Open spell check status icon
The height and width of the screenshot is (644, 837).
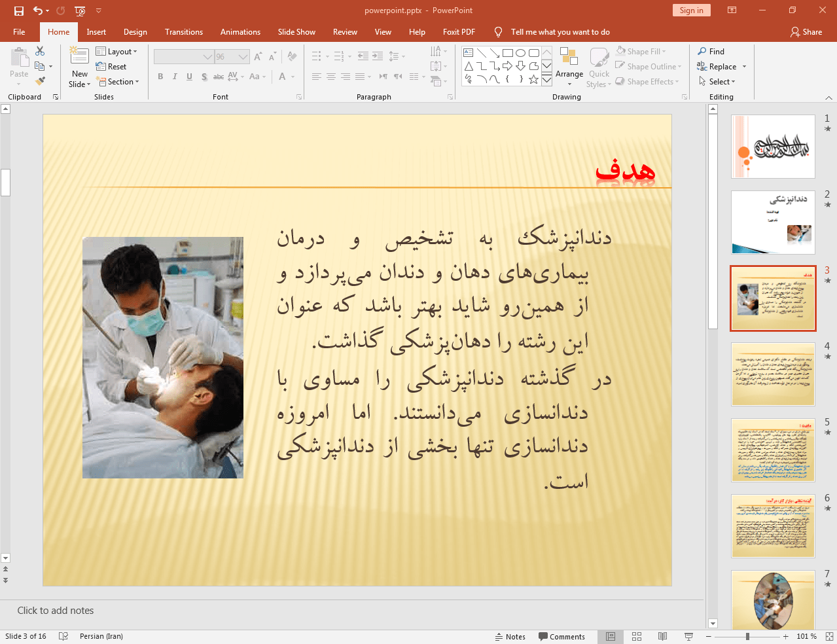coord(63,636)
